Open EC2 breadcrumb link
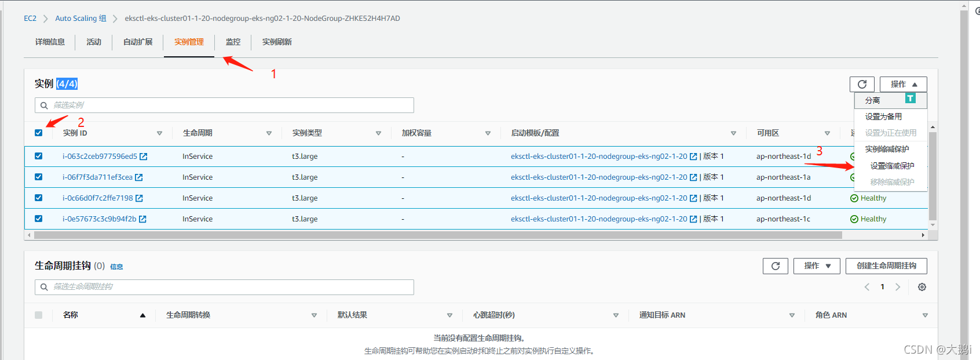Screen dimensions: 980x360 pyautogui.click(x=30, y=19)
